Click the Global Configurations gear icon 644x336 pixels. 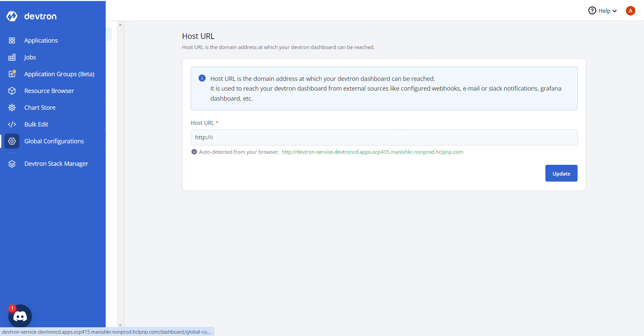point(12,141)
